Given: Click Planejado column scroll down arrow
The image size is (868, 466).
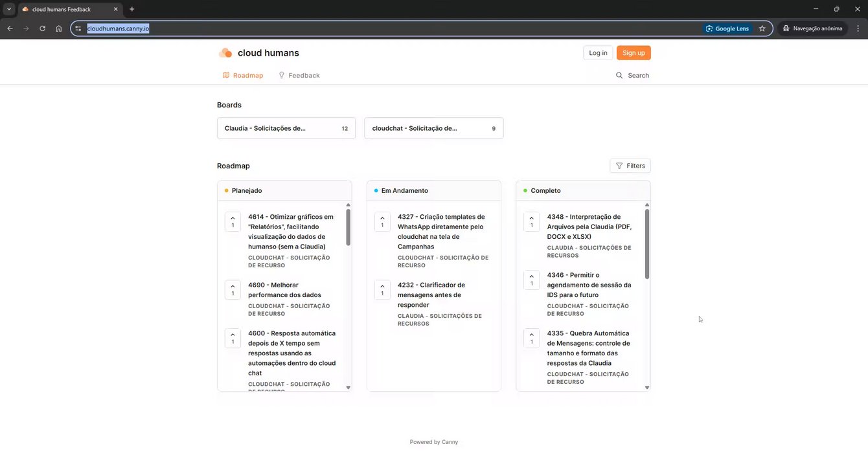Looking at the screenshot, I should tap(348, 388).
